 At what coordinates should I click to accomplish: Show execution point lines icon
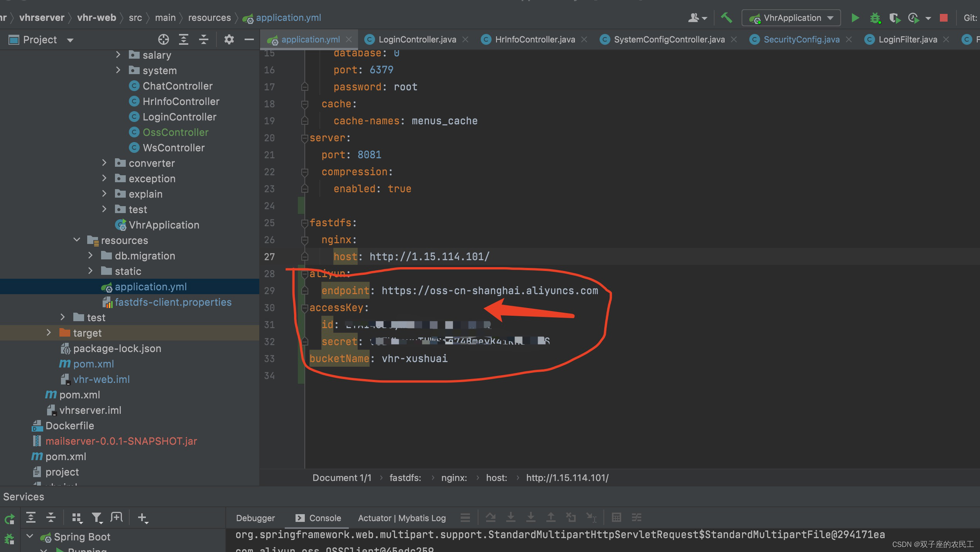point(465,517)
